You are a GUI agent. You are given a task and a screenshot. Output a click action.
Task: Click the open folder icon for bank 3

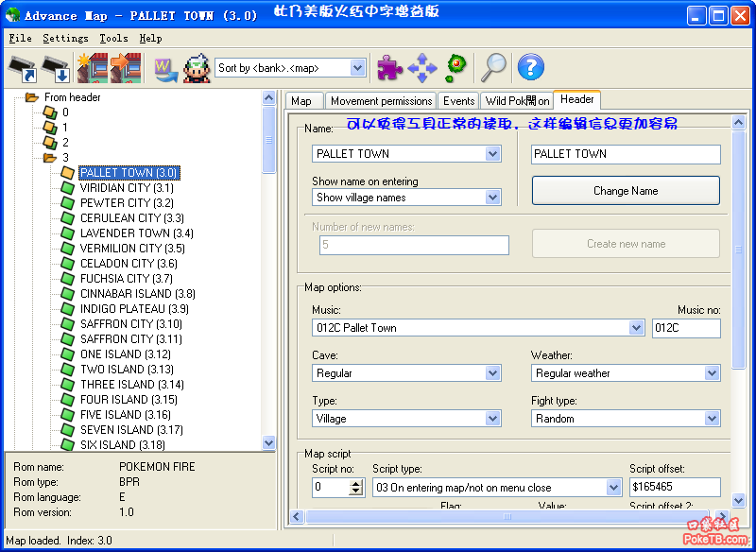[x=50, y=157]
